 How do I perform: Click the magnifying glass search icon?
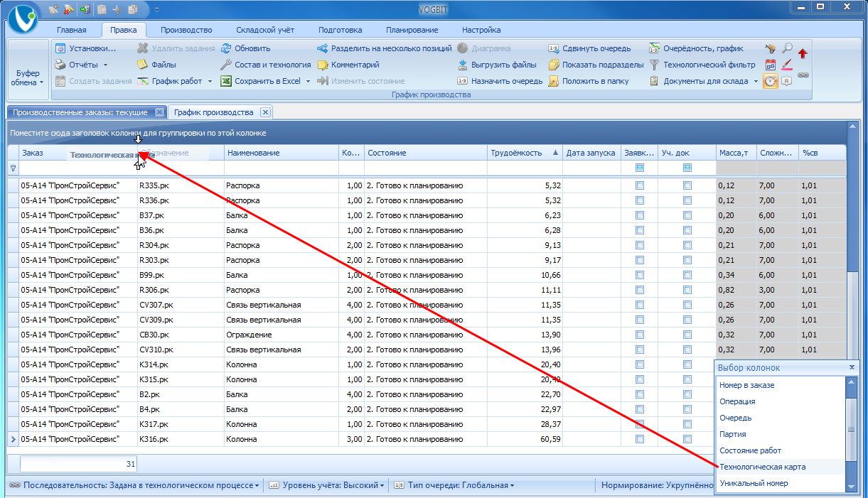(x=787, y=48)
